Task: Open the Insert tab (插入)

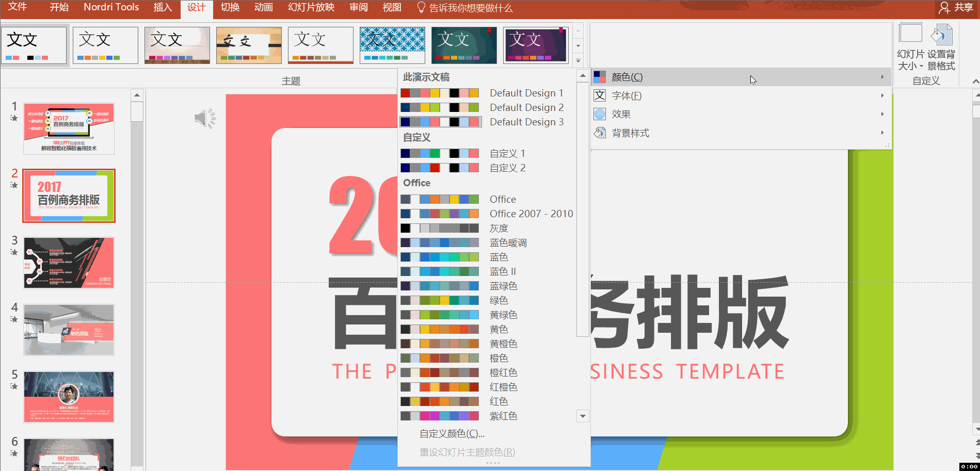Action: click(x=163, y=8)
